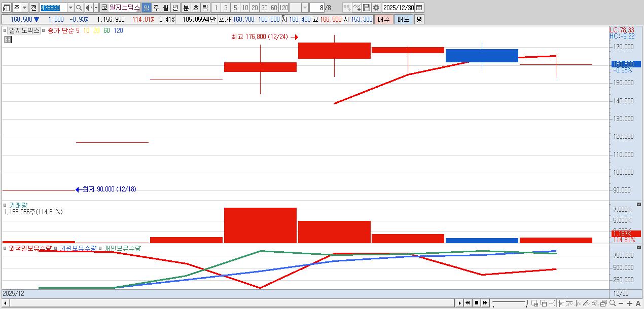Open the interval dropdown after 120
Viewport: 644px width, 309px height.
[305, 8]
